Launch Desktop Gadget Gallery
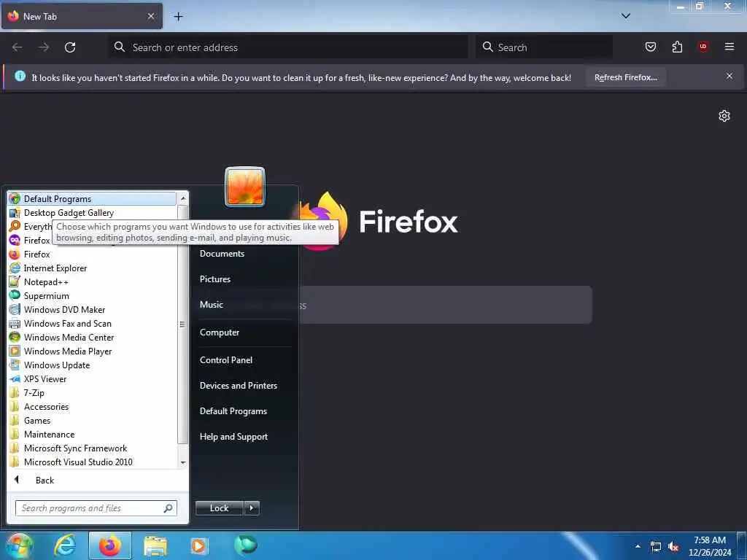Image resolution: width=747 pixels, height=560 pixels. pyautogui.click(x=92, y=213)
